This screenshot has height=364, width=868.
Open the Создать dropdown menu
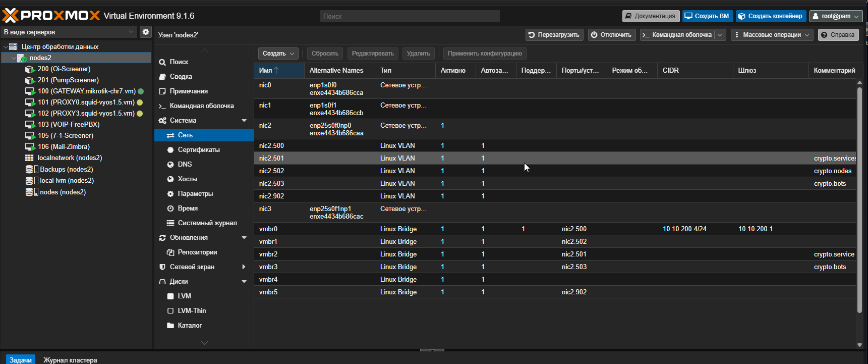[278, 54]
